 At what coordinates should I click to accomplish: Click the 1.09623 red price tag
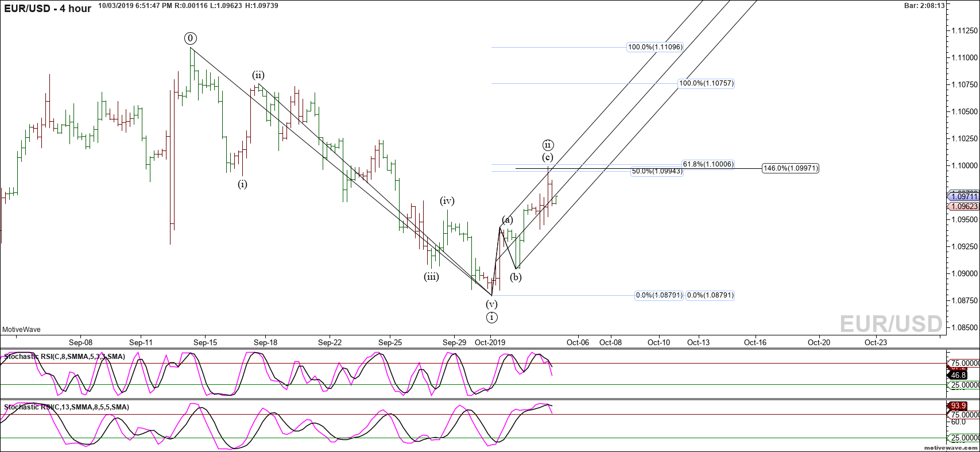964,206
